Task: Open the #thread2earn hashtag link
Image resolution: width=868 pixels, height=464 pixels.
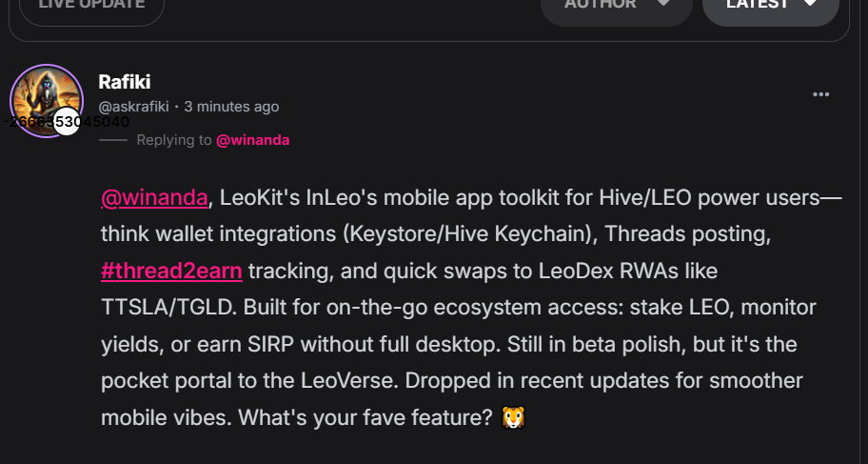Action: click(x=171, y=271)
